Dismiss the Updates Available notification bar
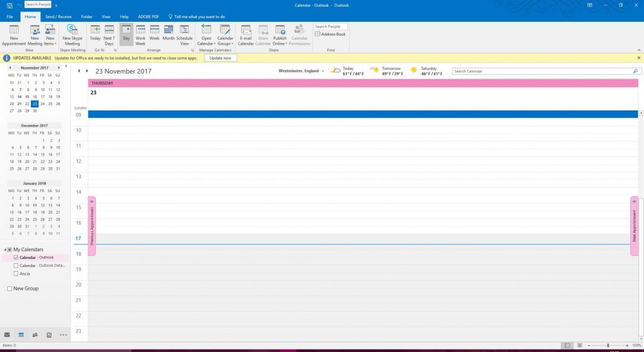Viewport: 644px width, 352px height. click(639, 58)
